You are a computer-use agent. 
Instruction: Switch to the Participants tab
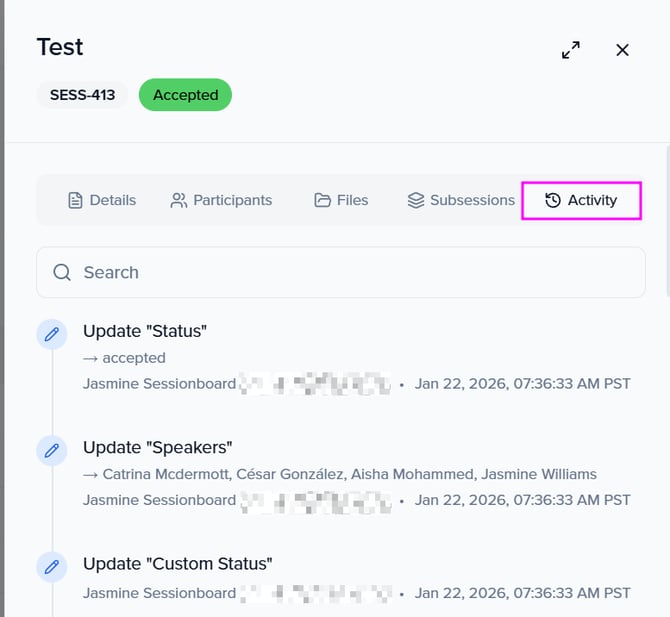(221, 200)
